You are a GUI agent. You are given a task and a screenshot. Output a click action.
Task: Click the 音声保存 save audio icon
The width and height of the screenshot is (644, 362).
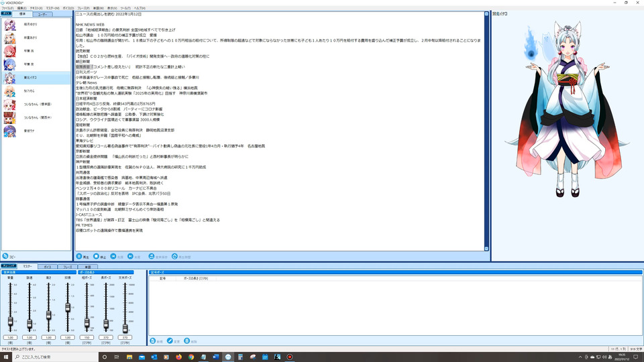tap(152, 257)
